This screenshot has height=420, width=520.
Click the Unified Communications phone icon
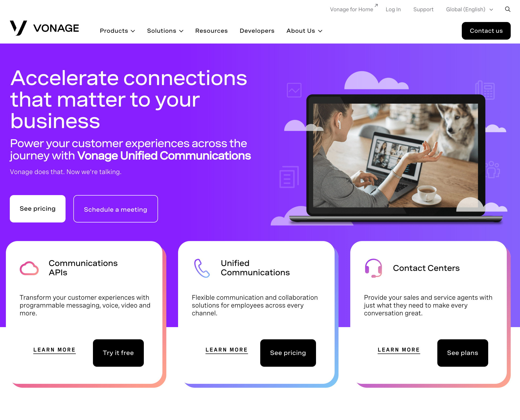[201, 268]
